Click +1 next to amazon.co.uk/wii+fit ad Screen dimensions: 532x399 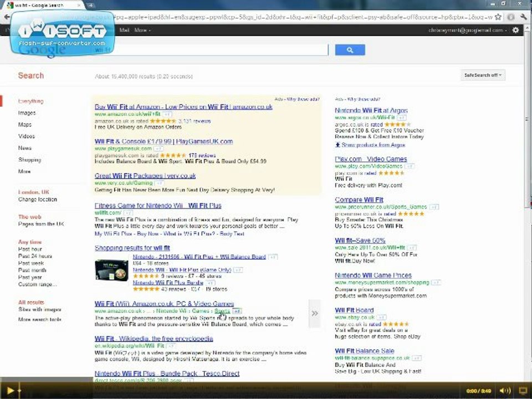coord(168,114)
